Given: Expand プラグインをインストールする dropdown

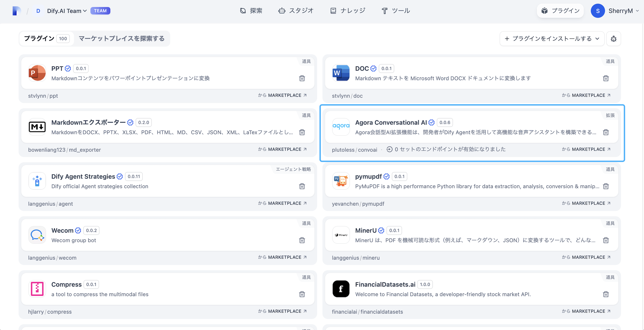Looking at the screenshot, I should point(552,39).
